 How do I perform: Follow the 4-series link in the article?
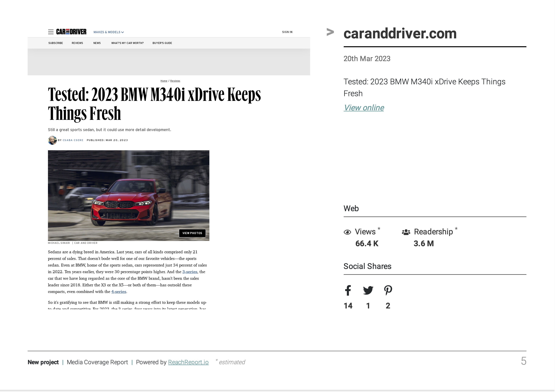pos(119,292)
